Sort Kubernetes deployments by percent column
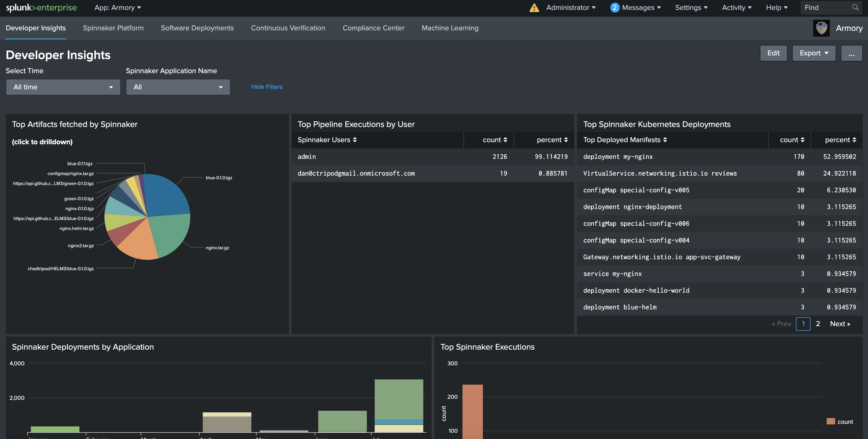The width and height of the screenshot is (868, 439). click(840, 140)
